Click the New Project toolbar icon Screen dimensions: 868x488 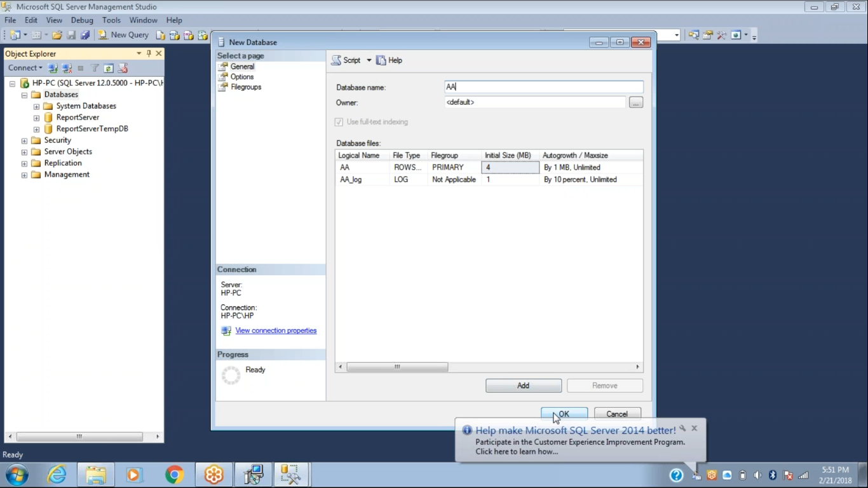pos(15,35)
